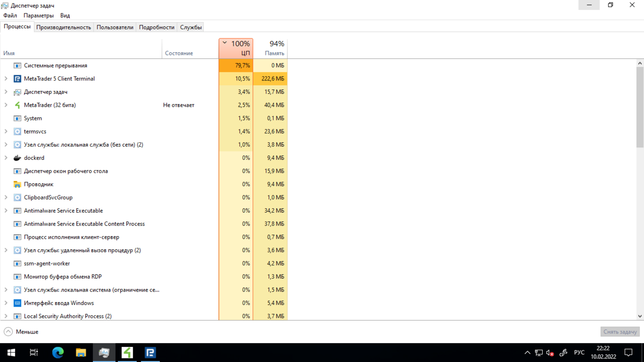
Task: Sort by the Состояние column header
Action: (x=190, y=48)
